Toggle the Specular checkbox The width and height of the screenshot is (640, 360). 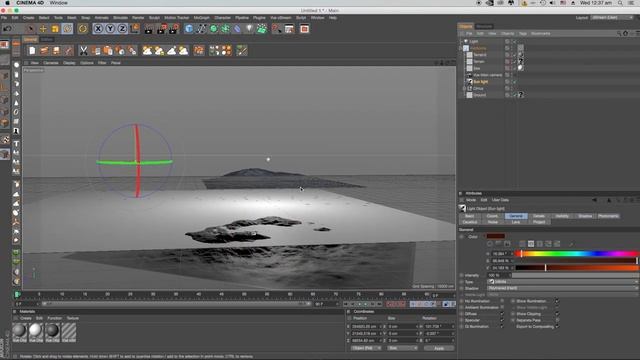point(502,320)
